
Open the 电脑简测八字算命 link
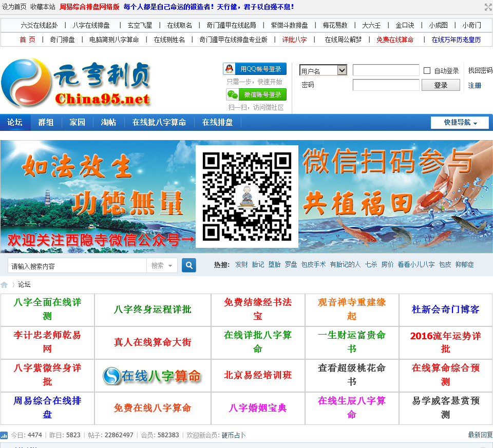coord(114,40)
